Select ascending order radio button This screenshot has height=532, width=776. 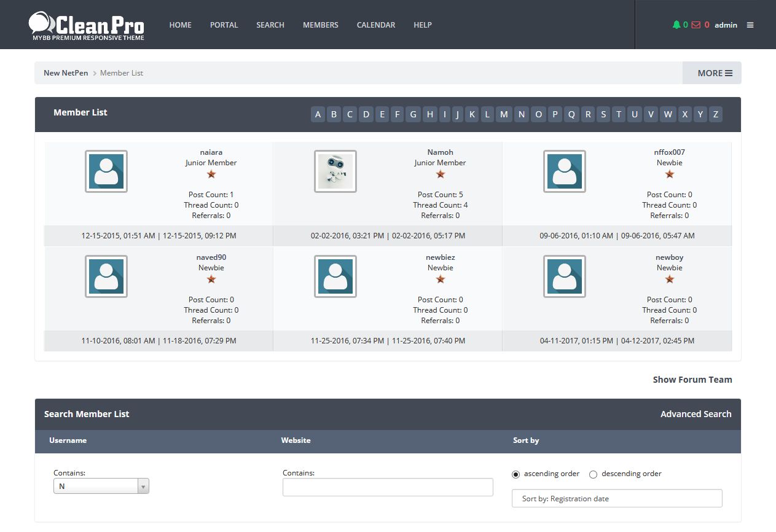coord(516,474)
